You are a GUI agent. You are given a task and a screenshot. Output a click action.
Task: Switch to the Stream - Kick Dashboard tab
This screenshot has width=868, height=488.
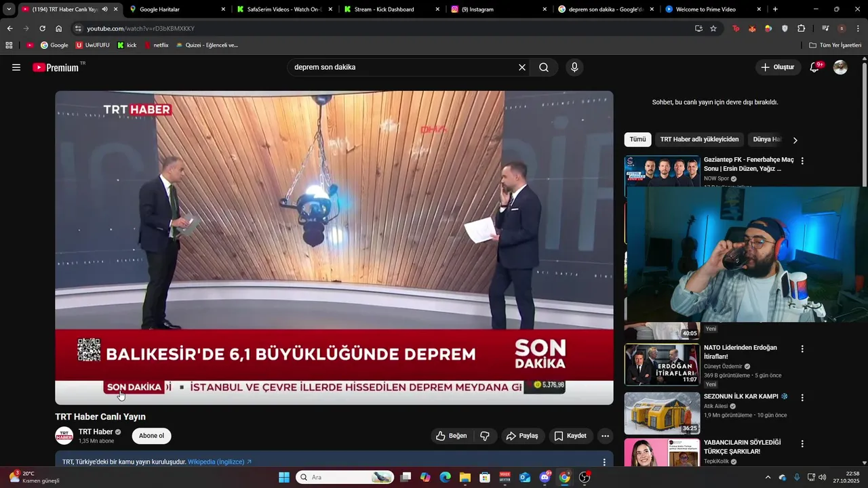click(x=391, y=9)
